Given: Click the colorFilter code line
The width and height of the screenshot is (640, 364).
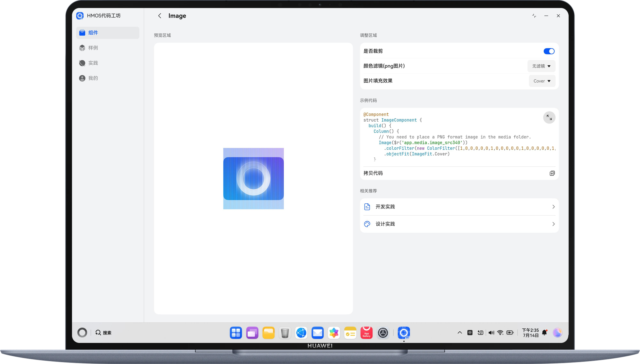Looking at the screenshot, I should coord(469,148).
